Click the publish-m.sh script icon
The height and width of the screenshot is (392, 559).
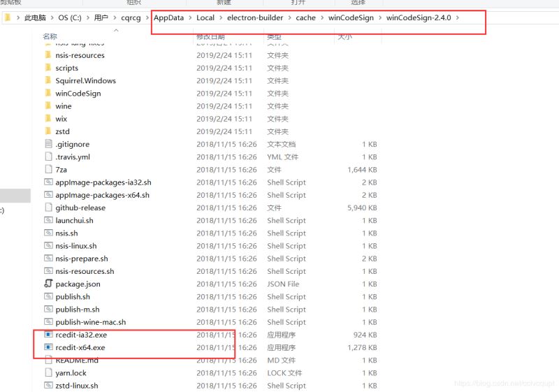coord(48,310)
